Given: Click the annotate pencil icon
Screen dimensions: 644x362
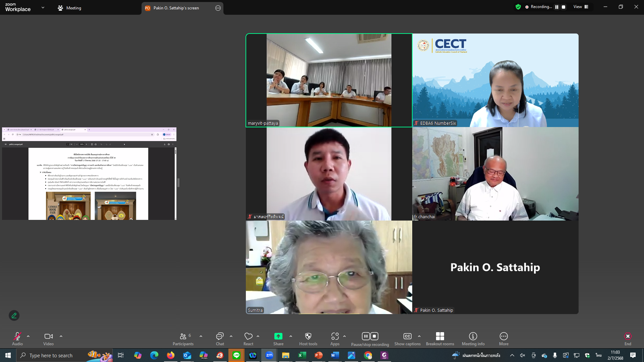Looking at the screenshot, I should click(x=14, y=315).
